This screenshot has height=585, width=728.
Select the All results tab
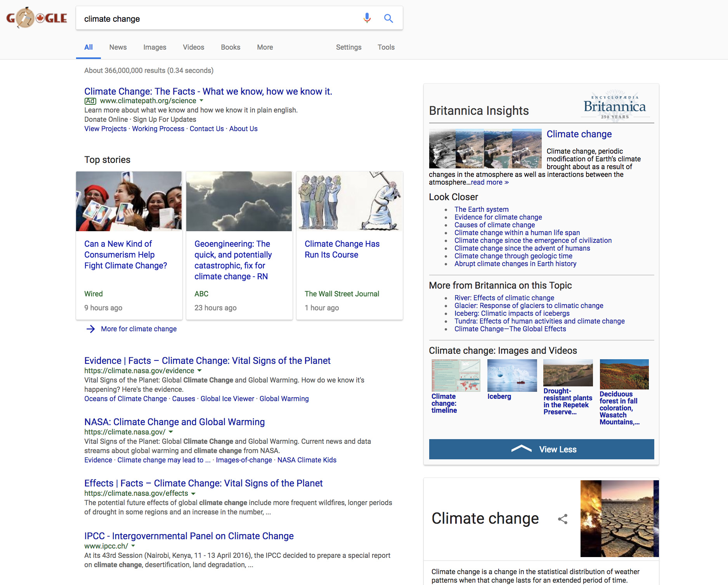pos(88,47)
